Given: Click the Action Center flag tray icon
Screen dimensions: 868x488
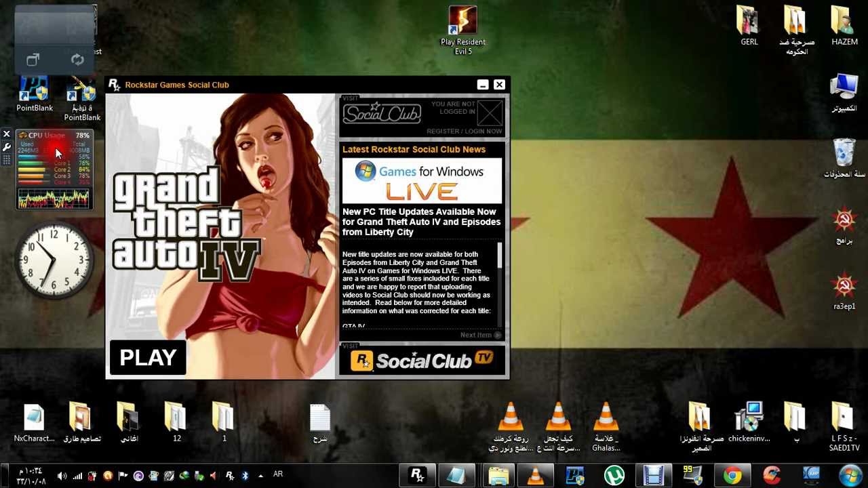Looking at the screenshot, I should (x=123, y=476).
